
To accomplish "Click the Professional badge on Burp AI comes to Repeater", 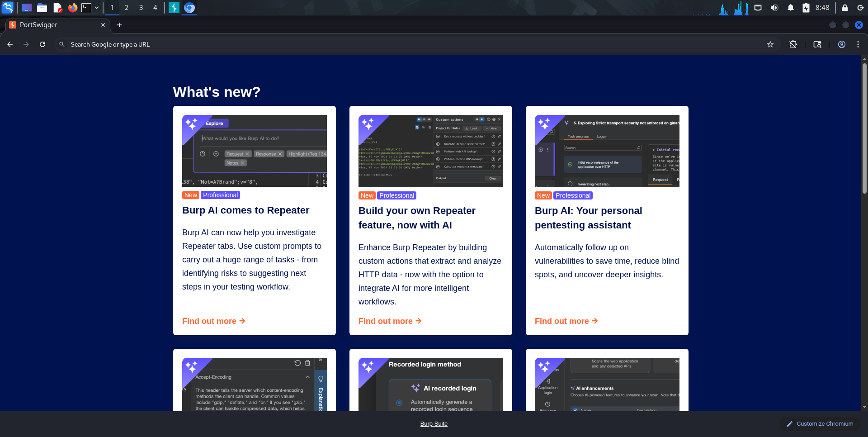I will 221,195.
